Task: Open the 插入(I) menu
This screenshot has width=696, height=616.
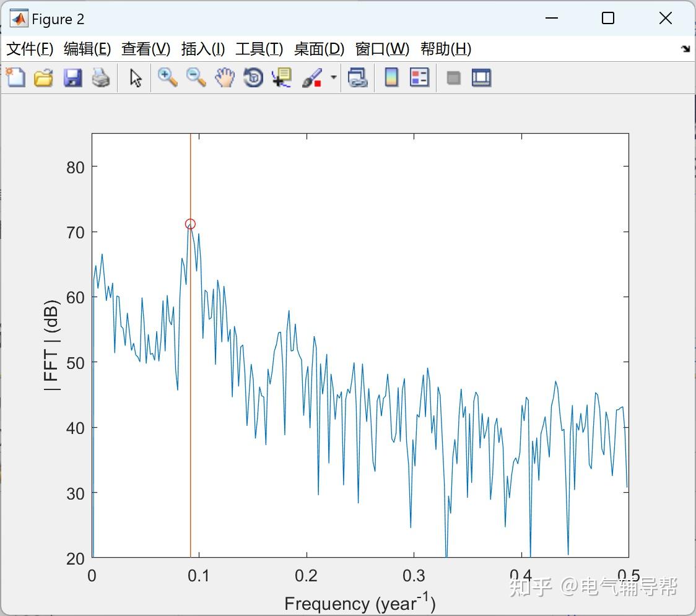Action: 202,49
